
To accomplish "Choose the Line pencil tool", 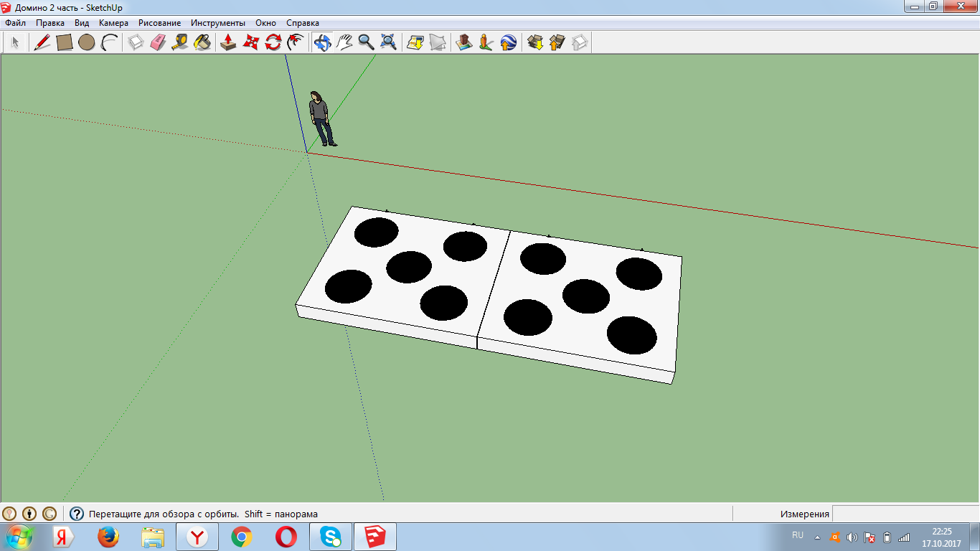I will (x=42, y=43).
